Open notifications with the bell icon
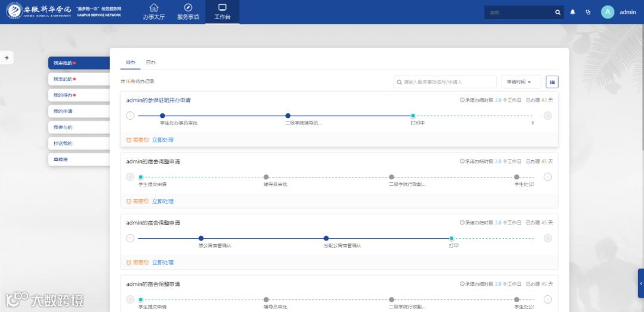Screen dimensions: 644x312 pyautogui.click(x=572, y=12)
